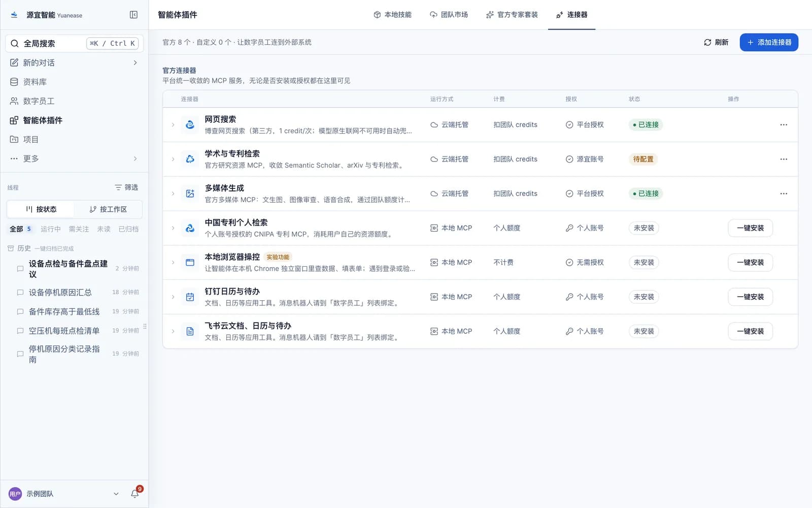Screen dimensions: 812x508
Task: Open more actions for 学术与专利检索 row
Action: click(784, 159)
